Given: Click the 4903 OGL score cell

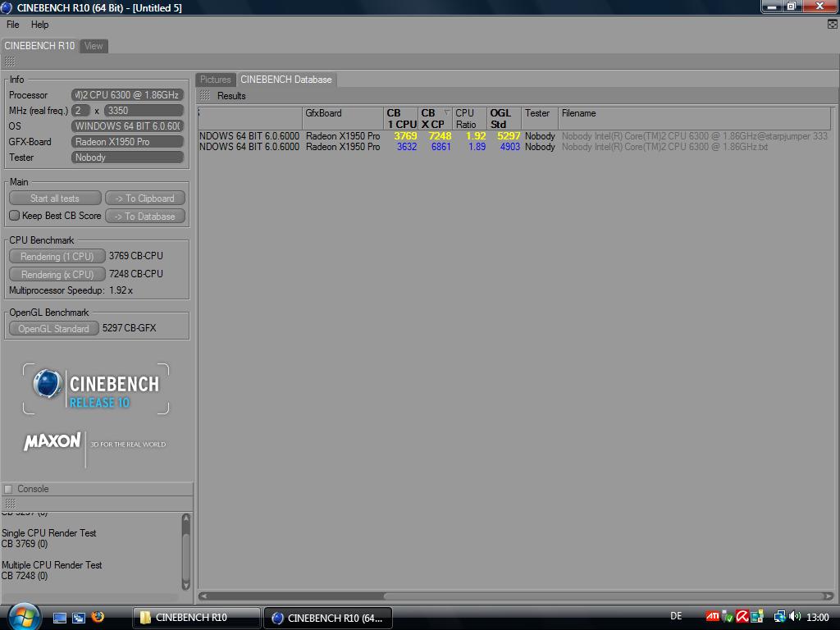Looking at the screenshot, I should pyautogui.click(x=509, y=147).
